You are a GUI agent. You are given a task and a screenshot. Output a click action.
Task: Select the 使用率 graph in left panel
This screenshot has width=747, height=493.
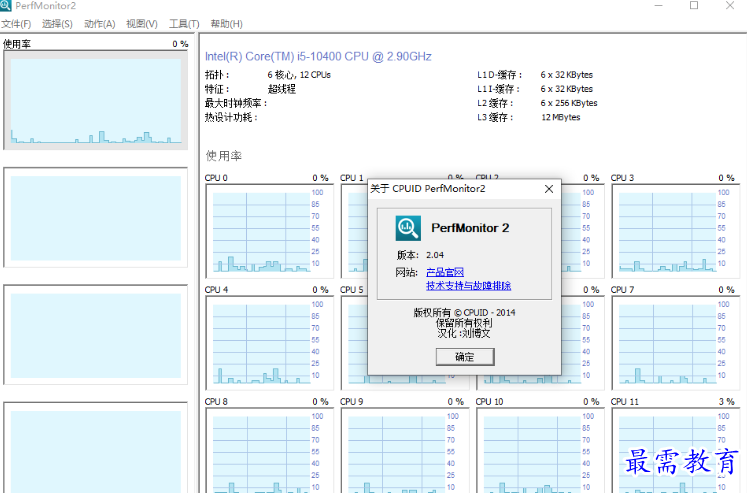point(95,101)
